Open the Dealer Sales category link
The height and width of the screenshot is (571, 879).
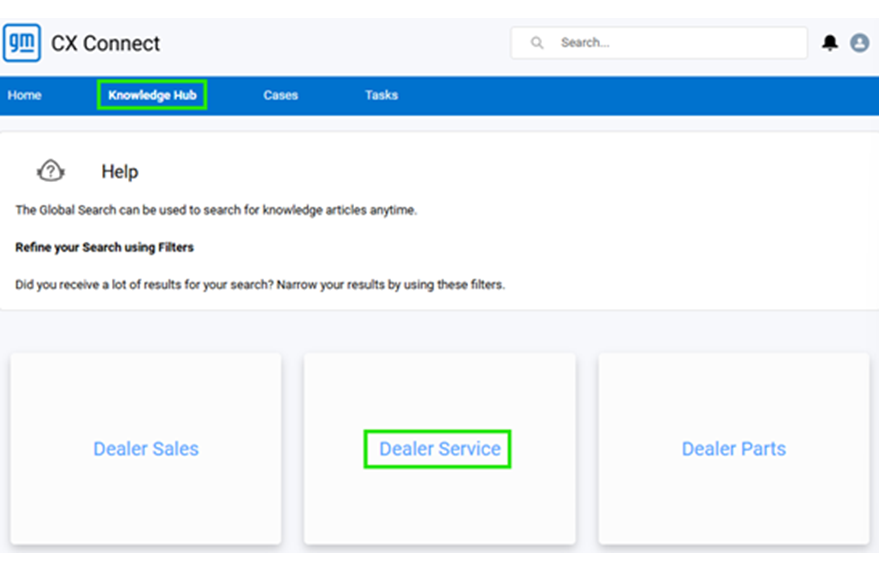146,449
